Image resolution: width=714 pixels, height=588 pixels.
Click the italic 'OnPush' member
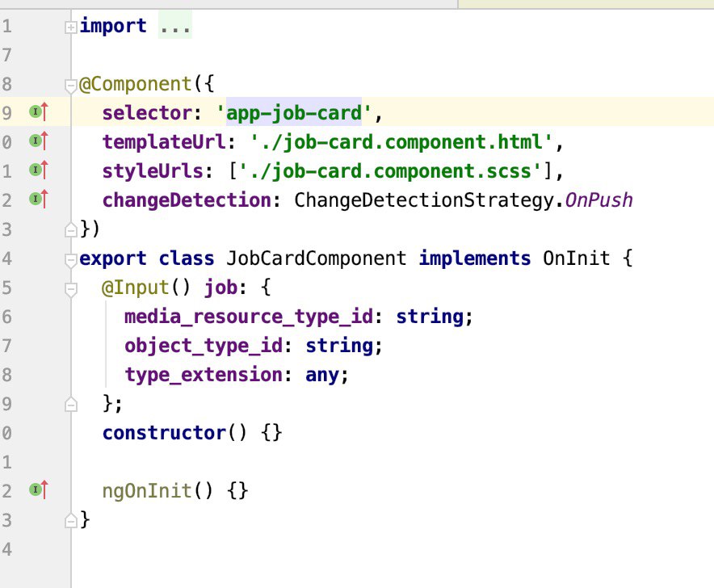click(598, 200)
